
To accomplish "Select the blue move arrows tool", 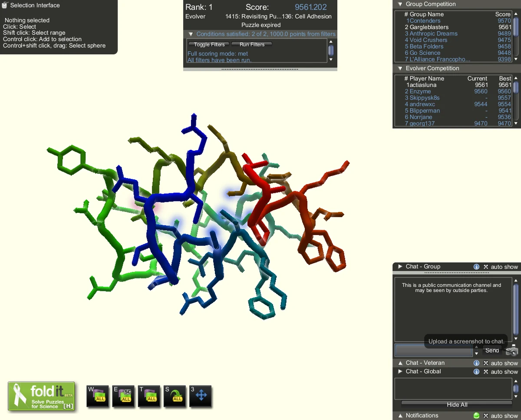I will point(200,396).
